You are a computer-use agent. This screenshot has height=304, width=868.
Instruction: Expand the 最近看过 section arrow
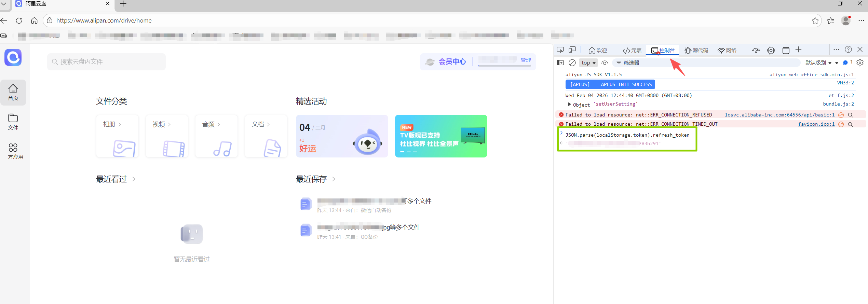(x=134, y=179)
